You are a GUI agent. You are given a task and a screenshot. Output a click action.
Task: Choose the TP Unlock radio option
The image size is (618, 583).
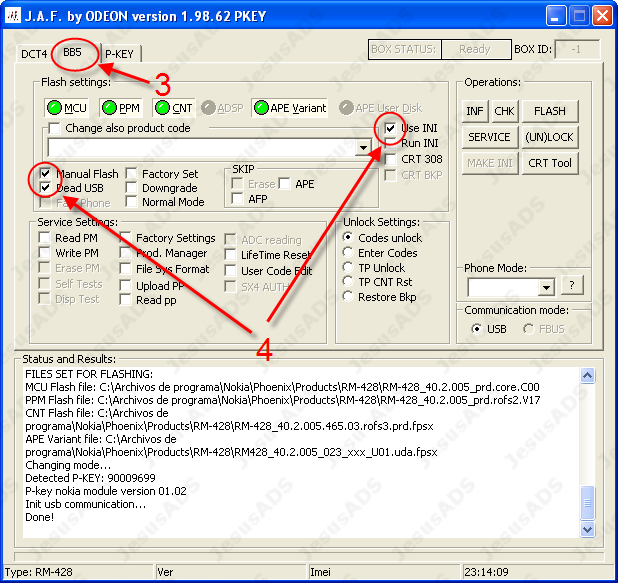click(x=348, y=267)
